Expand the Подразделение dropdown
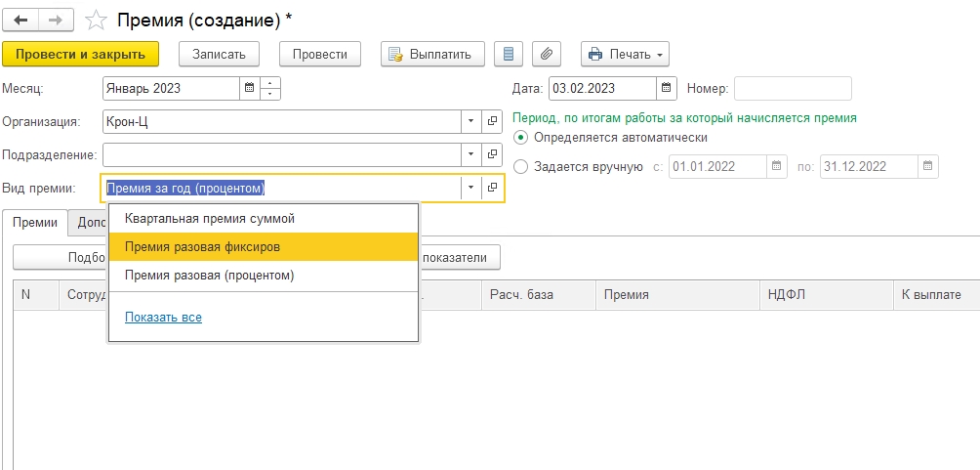The width and height of the screenshot is (980, 470). click(470, 154)
